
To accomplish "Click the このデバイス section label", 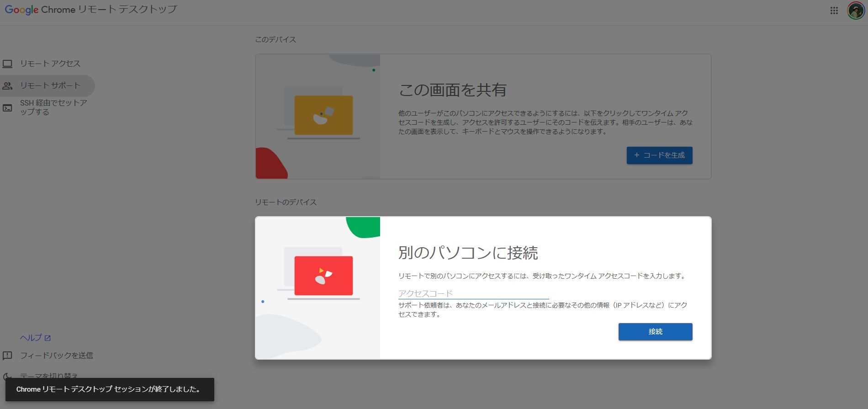I will click(x=275, y=40).
